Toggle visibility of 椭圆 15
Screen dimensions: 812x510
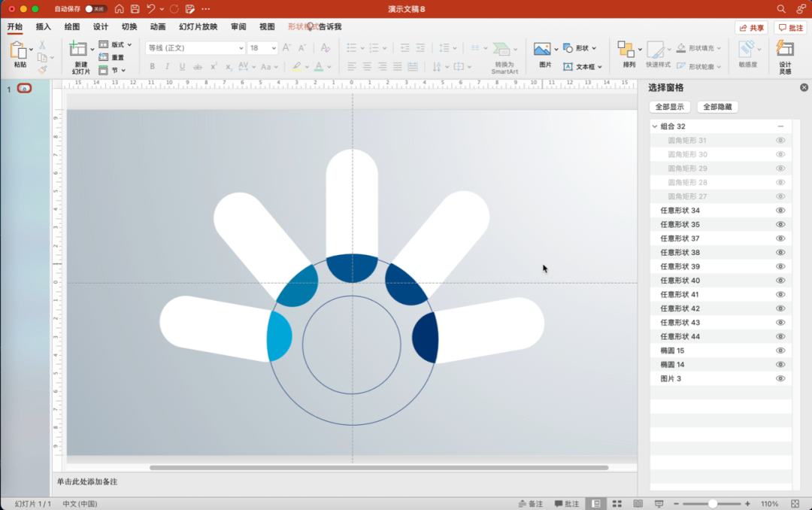(780, 351)
